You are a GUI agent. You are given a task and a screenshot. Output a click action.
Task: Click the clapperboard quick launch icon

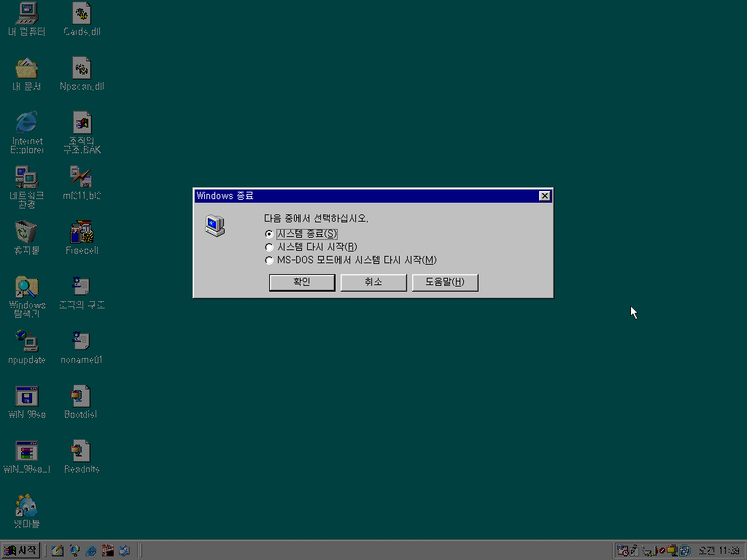click(x=108, y=551)
